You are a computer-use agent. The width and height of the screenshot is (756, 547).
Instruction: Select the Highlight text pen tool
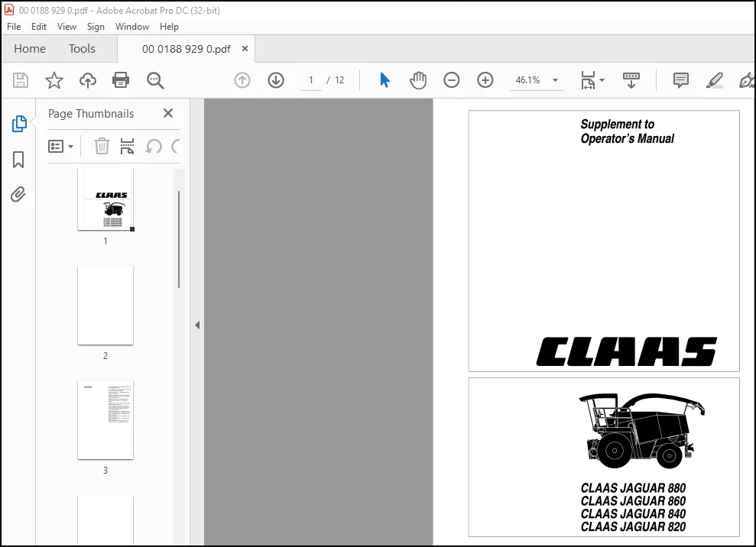click(x=715, y=80)
